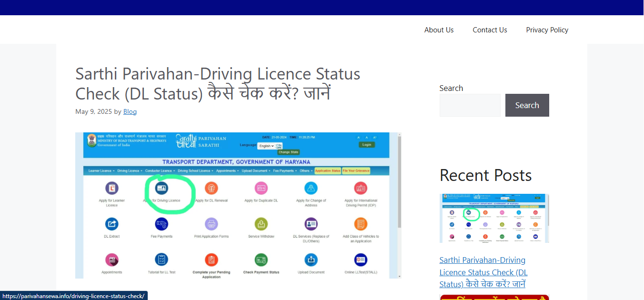Open the Blog author link
644x300 pixels.
(x=130, y=111)
